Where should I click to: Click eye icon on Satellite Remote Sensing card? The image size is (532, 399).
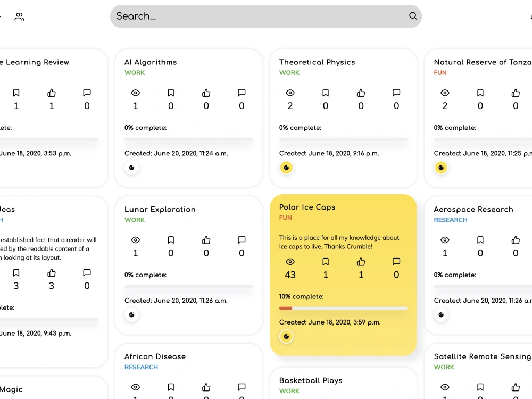(x=445, y=387)
